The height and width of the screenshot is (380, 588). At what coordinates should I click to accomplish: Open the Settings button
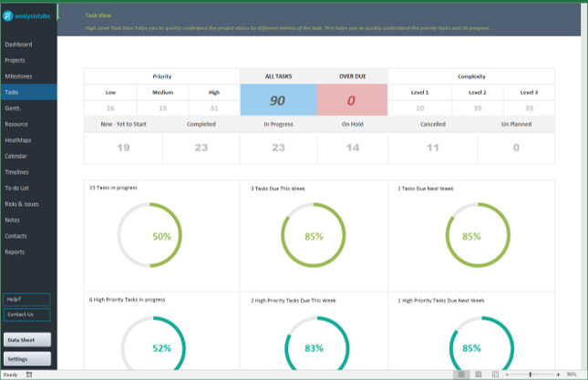coord(27,359)
